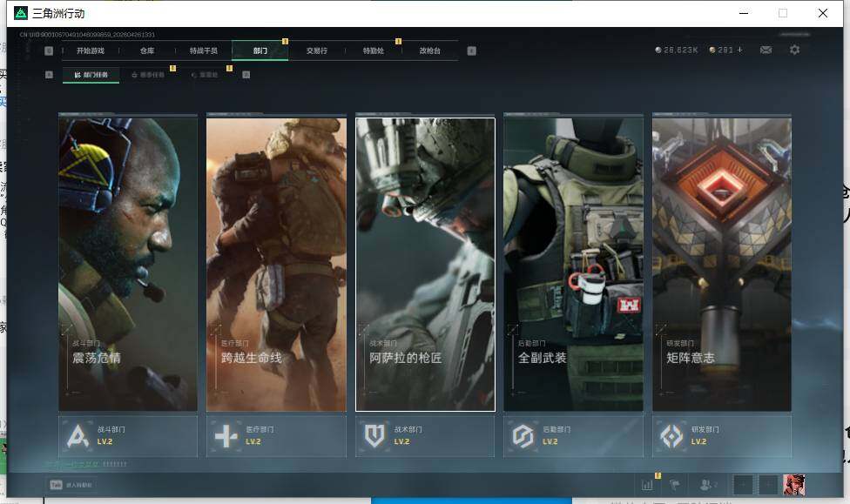Open the settings gear icon
The width and height of the screenshot is (850, 504).
tap(795, 50)
